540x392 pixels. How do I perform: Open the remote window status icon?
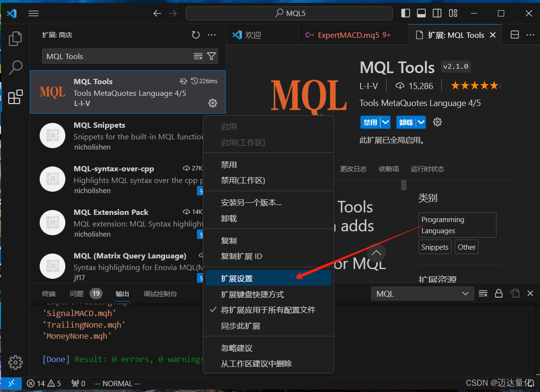pyautogui.click(x=11, y=383)
